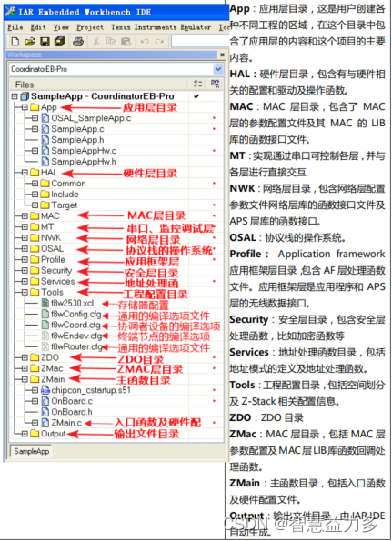Select the ZMac folder
Image resolution: width=392 pixels, height=541 pixels.
(52, 368)
